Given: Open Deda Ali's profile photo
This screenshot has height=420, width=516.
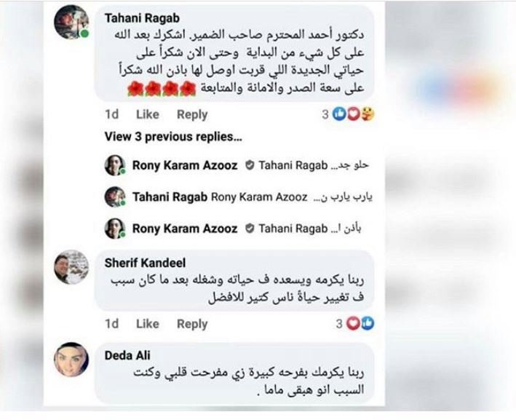Looking at the screenshot, I should pos(71,360).
